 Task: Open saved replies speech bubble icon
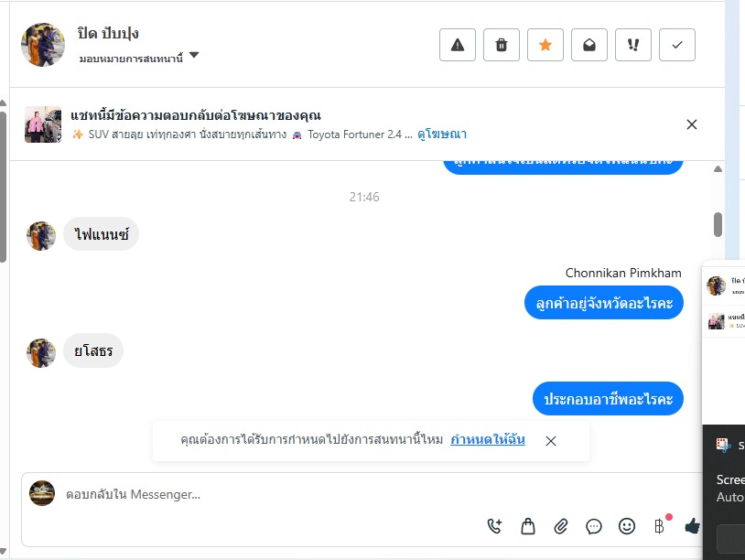tap(594, 526)
